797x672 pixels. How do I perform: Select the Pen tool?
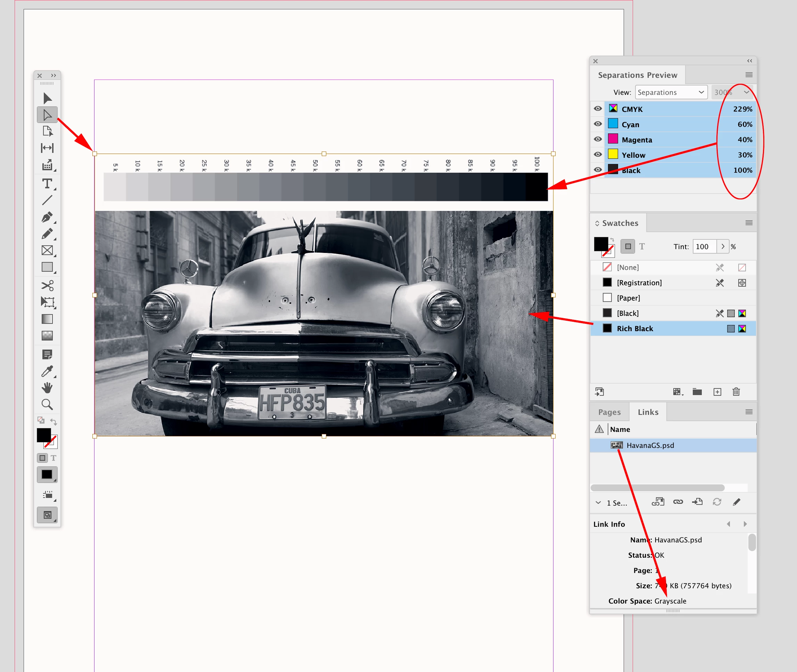coord(47,217)
